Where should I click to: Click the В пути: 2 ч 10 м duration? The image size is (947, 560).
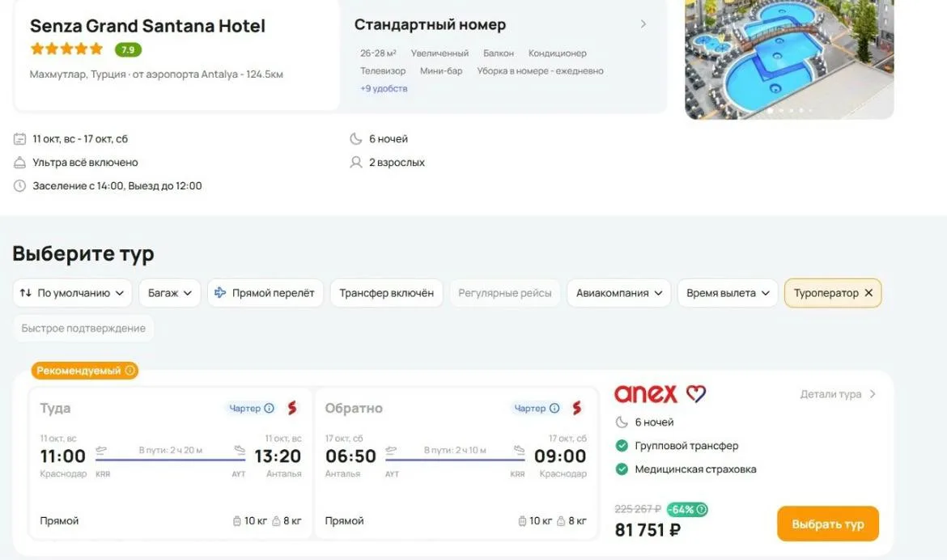[x=455, y=450]
